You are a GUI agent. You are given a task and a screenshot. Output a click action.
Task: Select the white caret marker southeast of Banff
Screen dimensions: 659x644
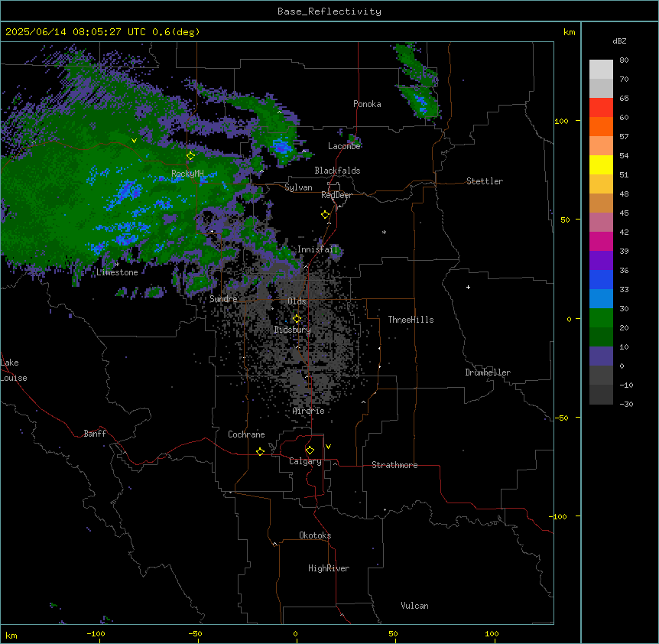(x=125, y=452)
